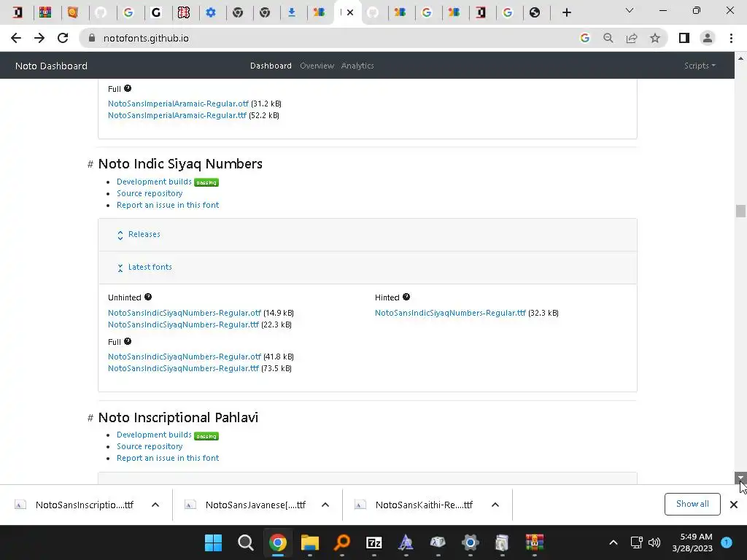Open the Scripts dropdown menu

pyautogui.click(x=700, y=66)
